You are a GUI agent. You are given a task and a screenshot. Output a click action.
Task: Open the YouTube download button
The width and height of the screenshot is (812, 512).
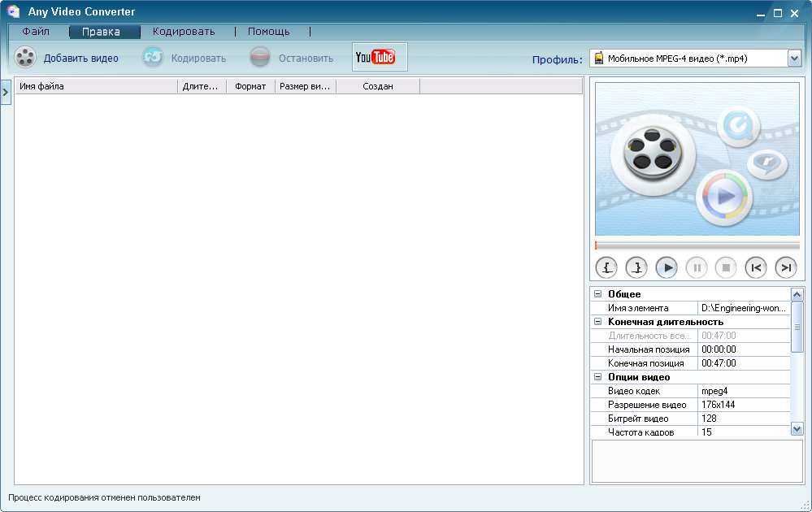pos(380,57)
